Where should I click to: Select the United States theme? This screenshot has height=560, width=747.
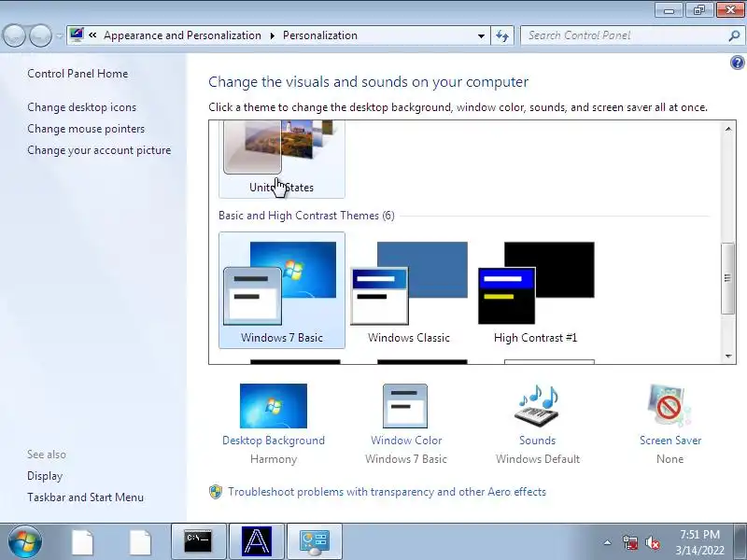282,159
